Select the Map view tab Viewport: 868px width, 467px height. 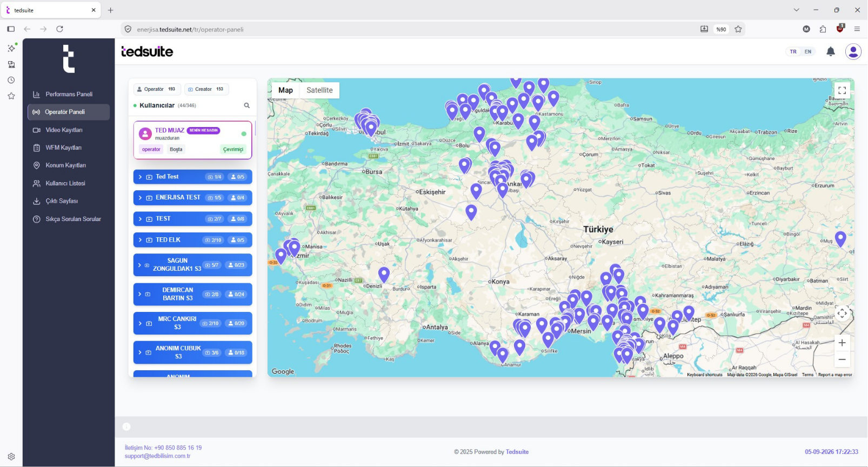coord(286,90)
